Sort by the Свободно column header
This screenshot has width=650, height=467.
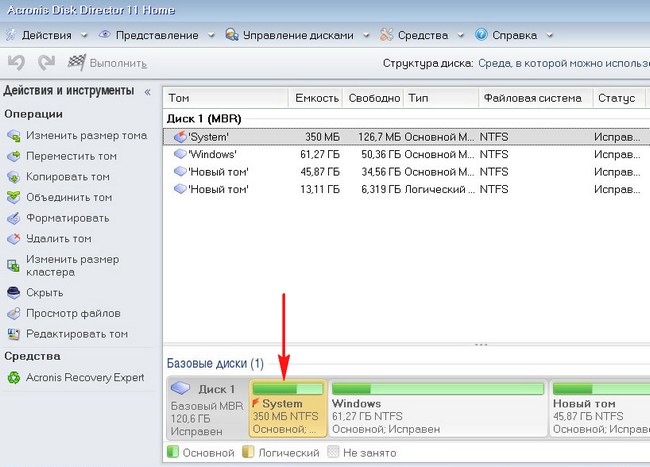(374, 98)
